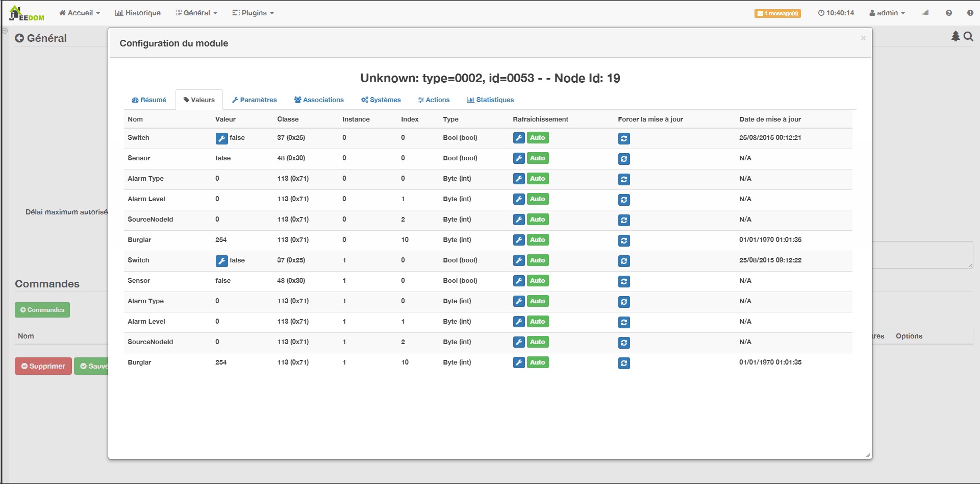Force update of SourceNodeId instance 1

click(624, 343)
